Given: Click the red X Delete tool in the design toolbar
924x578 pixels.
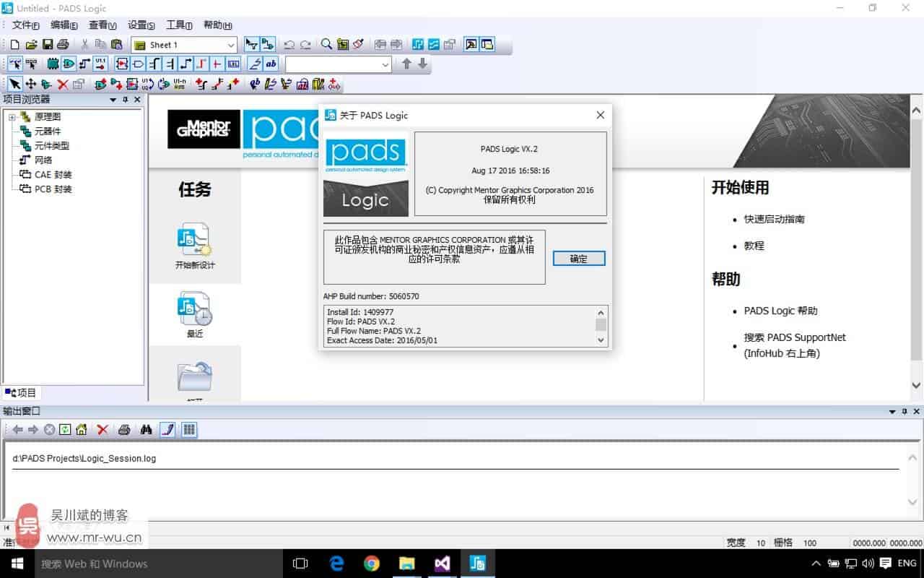Looking at the screenshot, I should click(63, 84).
